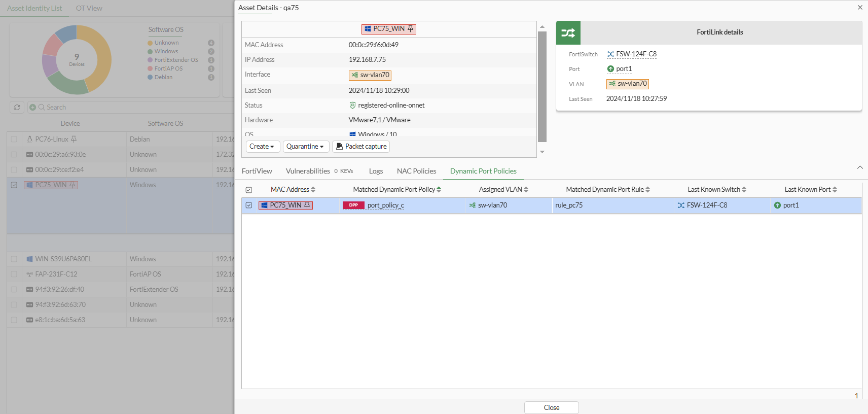The height and width of the screenshot is (414, 868).
Task: Open the FSW-124F-C8 link in FortiLink details
Action: pyautogui.click(x=636, y=54)
